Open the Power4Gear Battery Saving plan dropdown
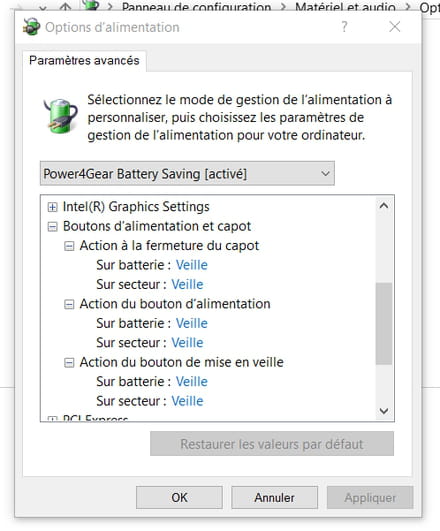This screenshot has width=440, height=531. (187, 173)
